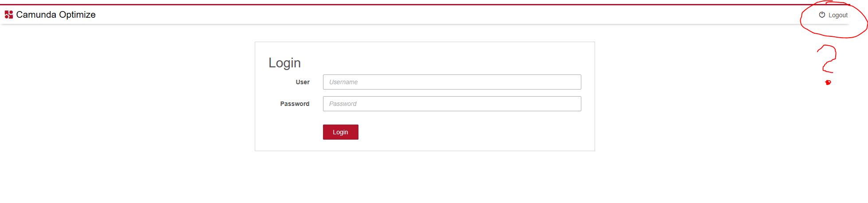Viewport: 868px width, 203px height.
Task: Open the Camunda Optimize title link
Action: (56, 15)
